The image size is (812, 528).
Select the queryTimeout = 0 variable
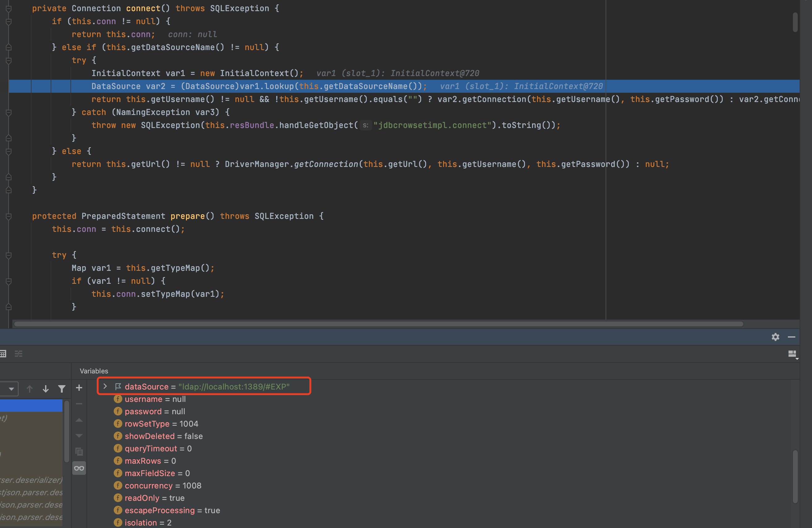click(x=153, y=449)
